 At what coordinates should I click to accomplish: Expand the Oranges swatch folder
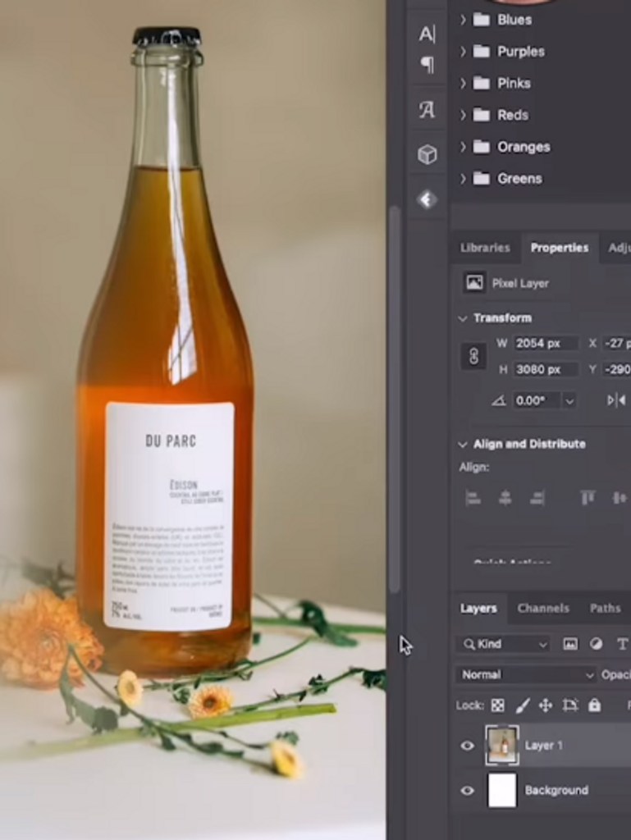point(463,147)
